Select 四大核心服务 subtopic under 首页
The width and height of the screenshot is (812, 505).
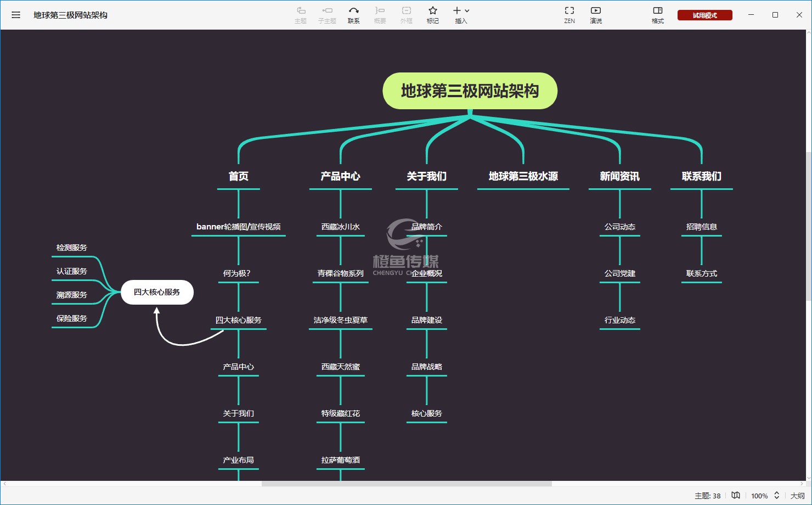click(x=239, y=320)
